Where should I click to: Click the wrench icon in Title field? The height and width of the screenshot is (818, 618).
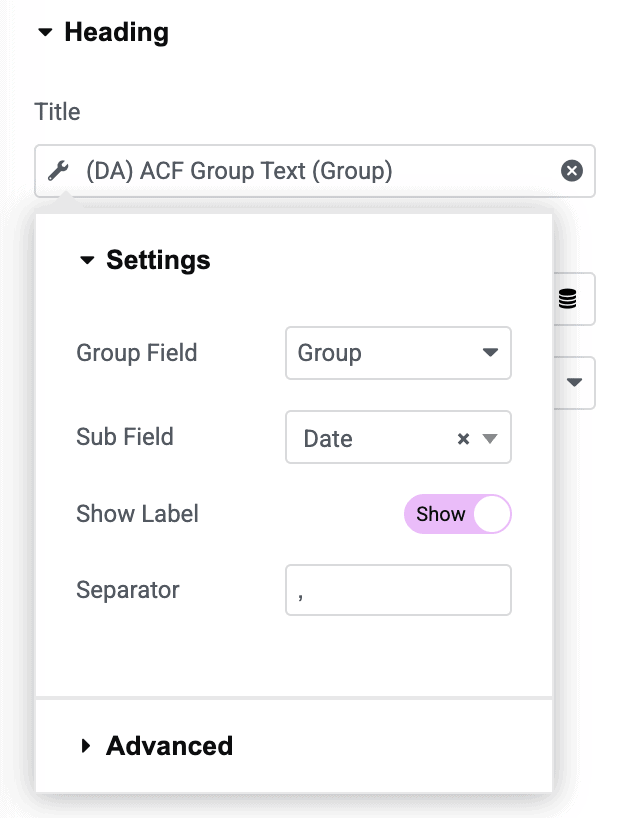coord(58,171)
